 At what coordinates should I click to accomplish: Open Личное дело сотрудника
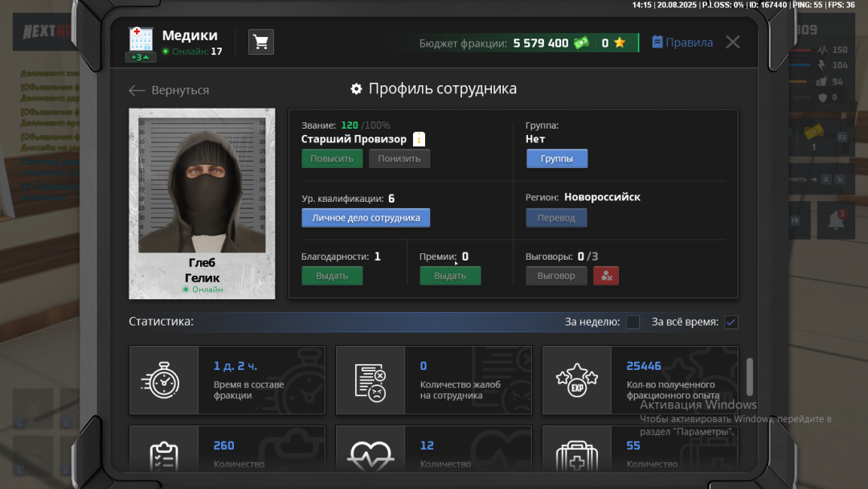pos(366,218)
